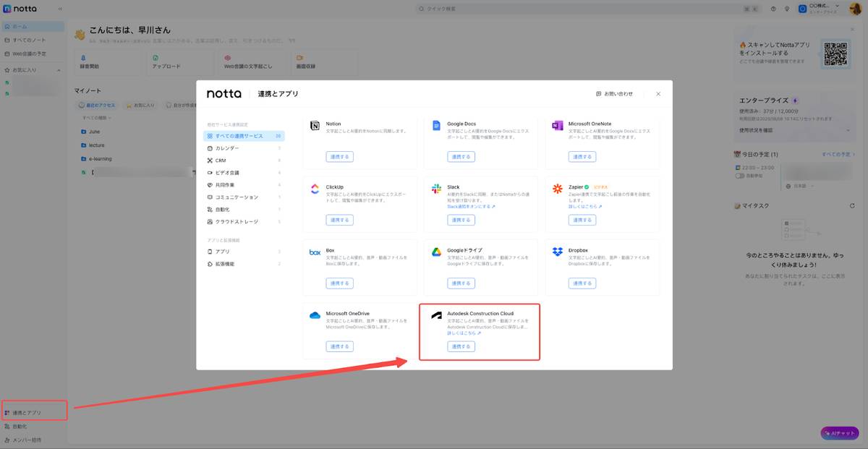Click the camera icon on 画面収録 card

click(x=299, y=58)
